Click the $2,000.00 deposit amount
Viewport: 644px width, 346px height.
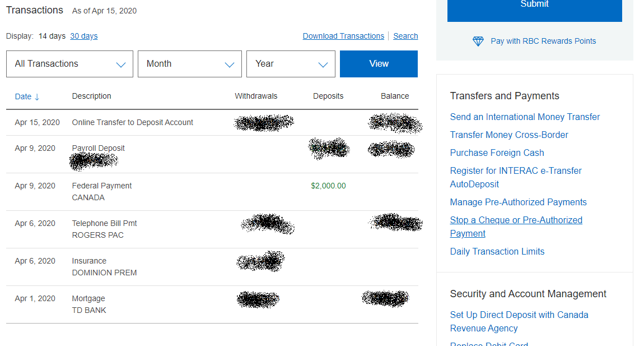click(x=328, y=186)
